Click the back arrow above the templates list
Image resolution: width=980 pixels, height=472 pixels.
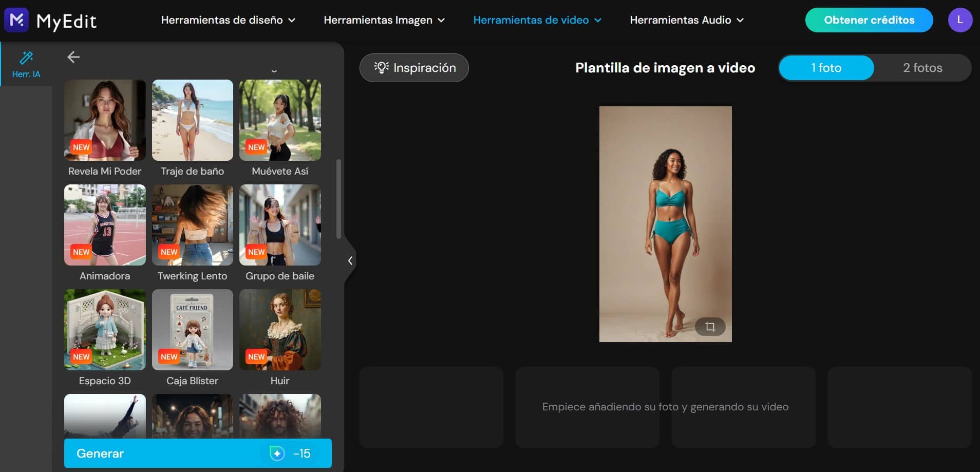point(73,57)
